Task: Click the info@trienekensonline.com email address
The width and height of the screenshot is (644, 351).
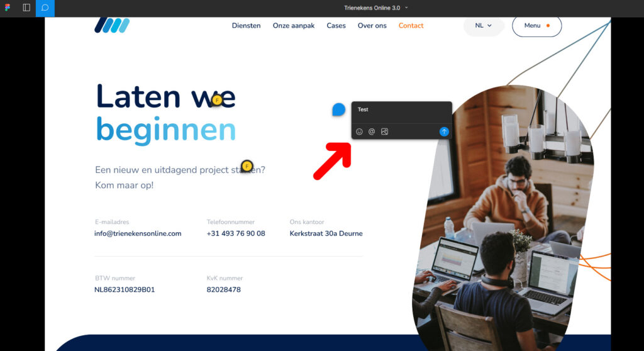Action: click(x=138, y=233)
